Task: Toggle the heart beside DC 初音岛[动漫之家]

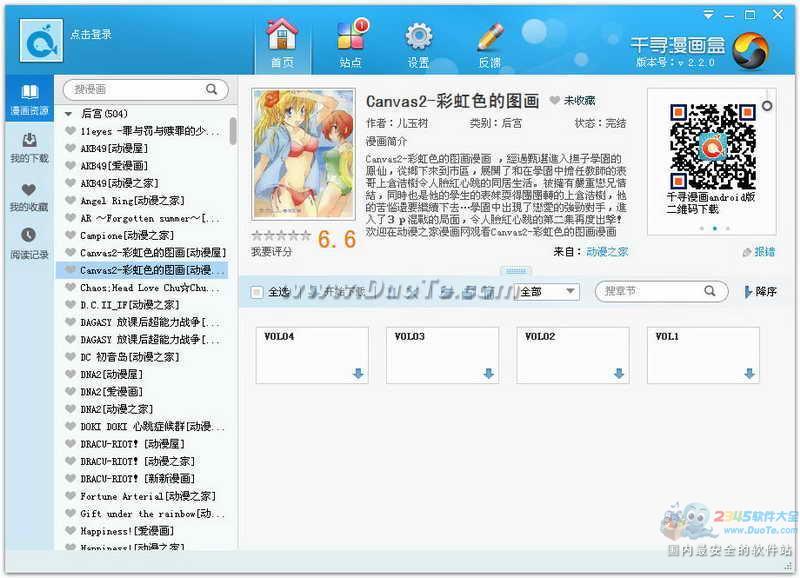Action: (70, 357)
